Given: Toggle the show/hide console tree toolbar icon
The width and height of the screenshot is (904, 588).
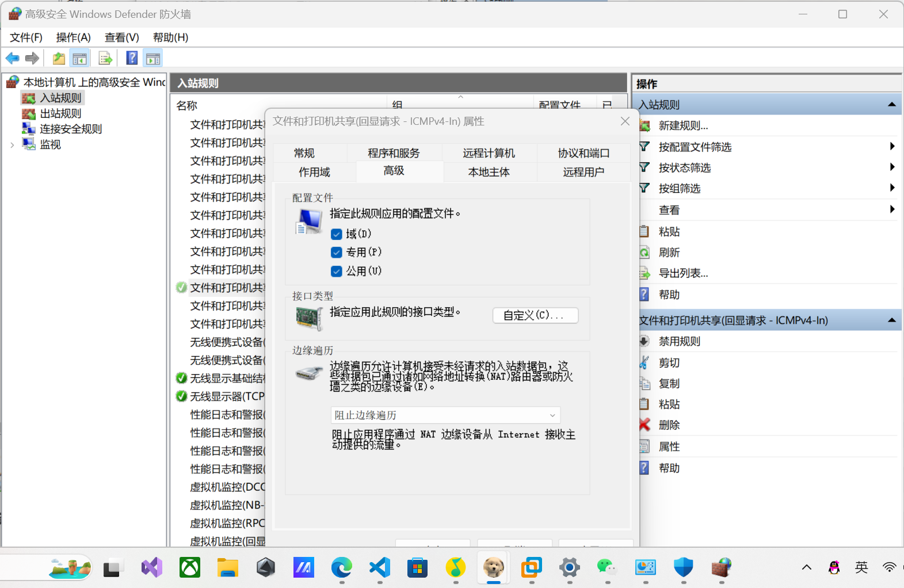Looking at the screenshot, I should (x=79, y=58).
